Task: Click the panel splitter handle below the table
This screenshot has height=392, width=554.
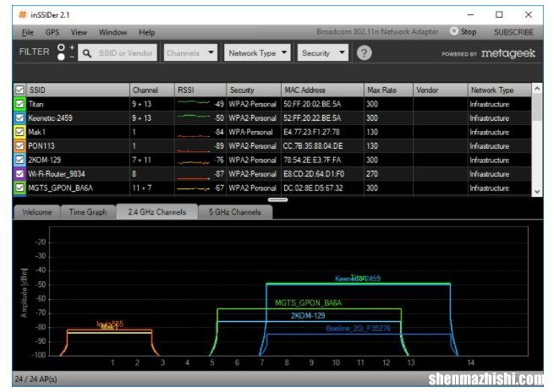Action: tap(277, 199)
